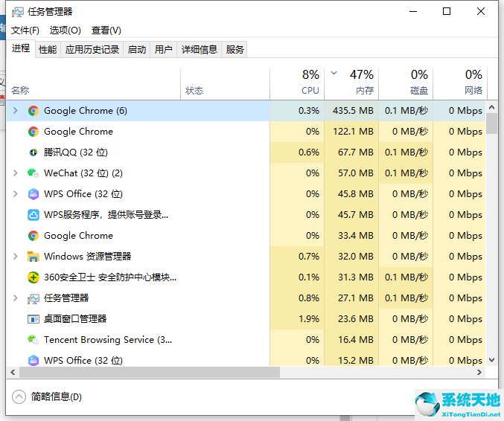This screenshot has width=504, height=421.
Task: Collapse to 简略信息 with the circle arrow
Action: (19, 397)
